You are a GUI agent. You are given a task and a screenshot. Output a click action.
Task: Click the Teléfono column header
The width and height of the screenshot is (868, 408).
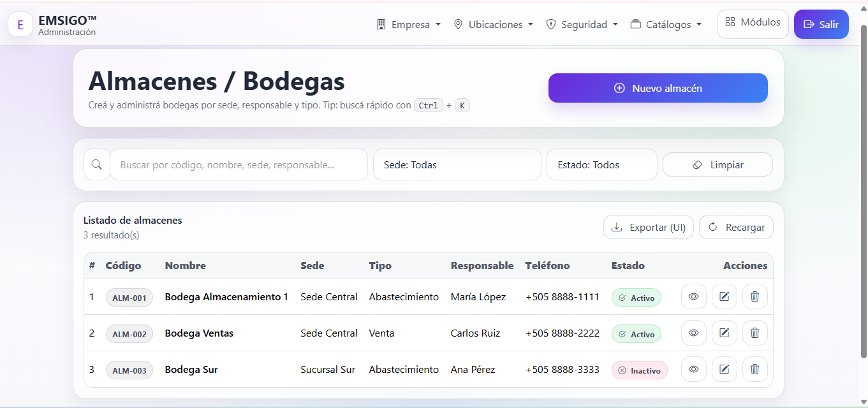click(547, 265)
